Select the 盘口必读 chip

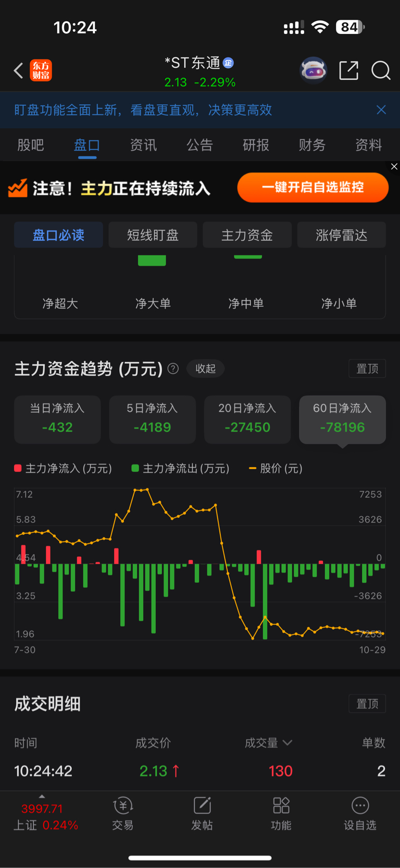(58, 235)
